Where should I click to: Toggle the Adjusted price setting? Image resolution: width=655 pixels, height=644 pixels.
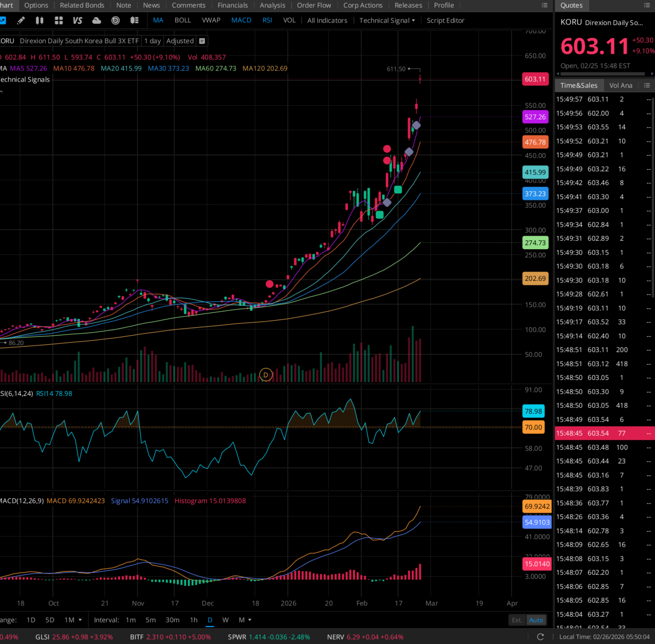180,41
